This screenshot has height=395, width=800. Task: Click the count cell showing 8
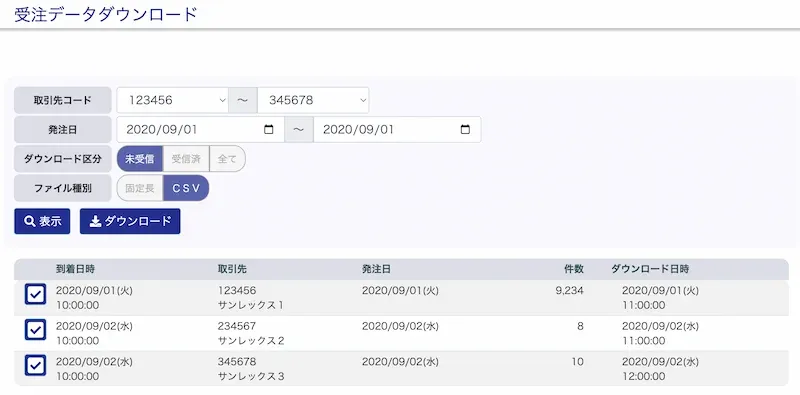580,326
